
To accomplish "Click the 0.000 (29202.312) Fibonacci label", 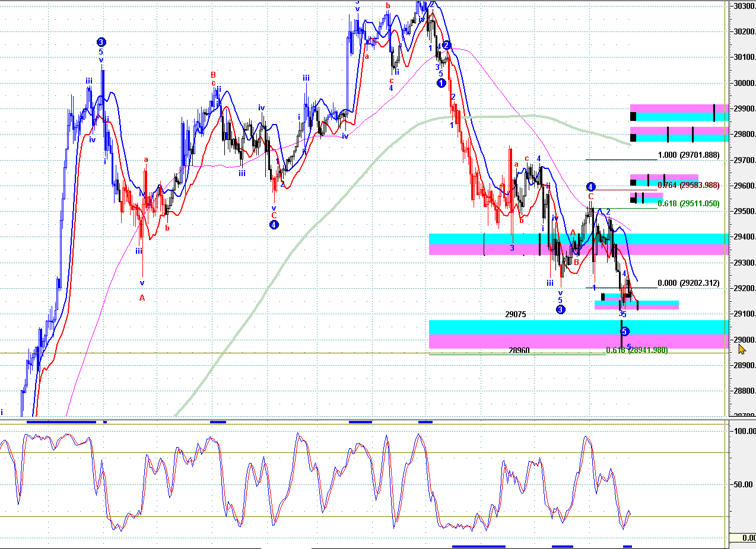I will [688, 283].
